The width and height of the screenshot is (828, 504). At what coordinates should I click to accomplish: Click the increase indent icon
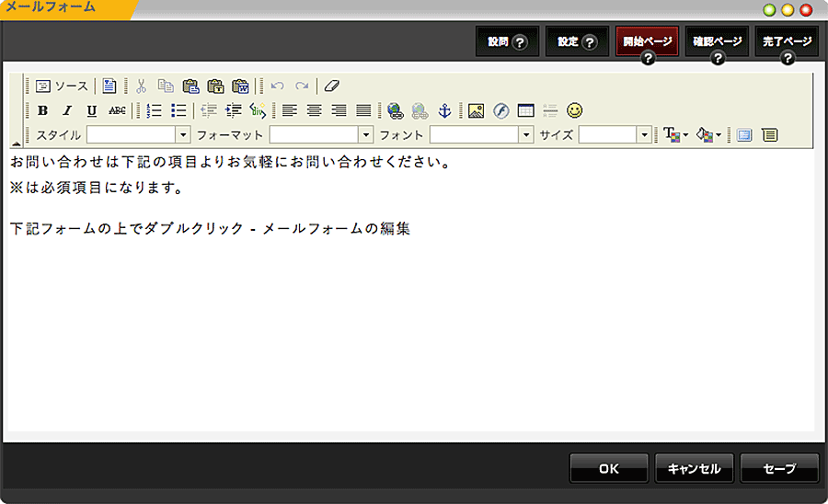(233, 110)
